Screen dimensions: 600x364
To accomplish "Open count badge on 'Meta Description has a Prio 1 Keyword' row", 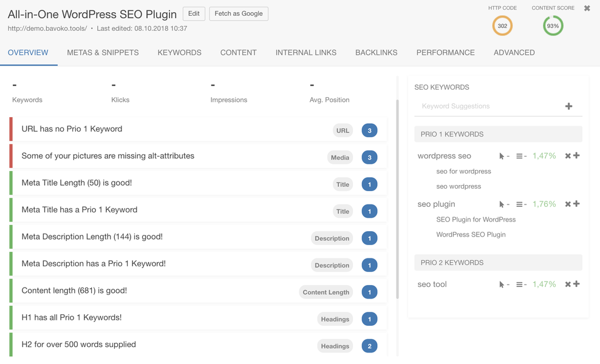I will click(369, 265).
